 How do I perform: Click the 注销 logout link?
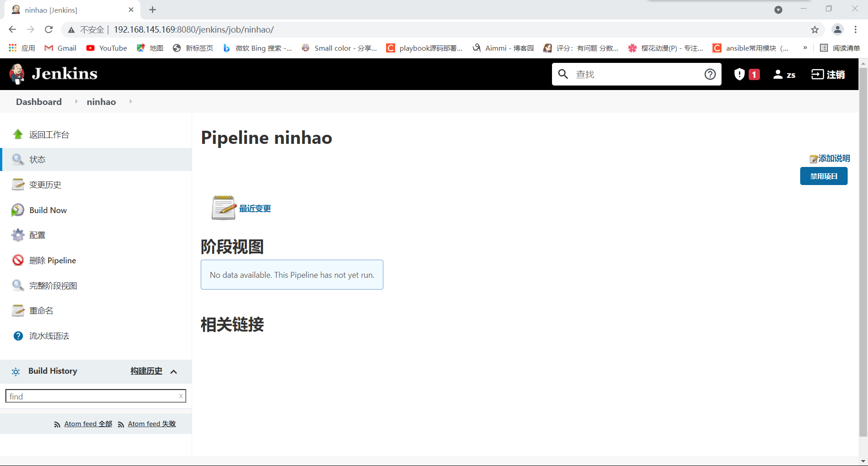click(828, 74)
